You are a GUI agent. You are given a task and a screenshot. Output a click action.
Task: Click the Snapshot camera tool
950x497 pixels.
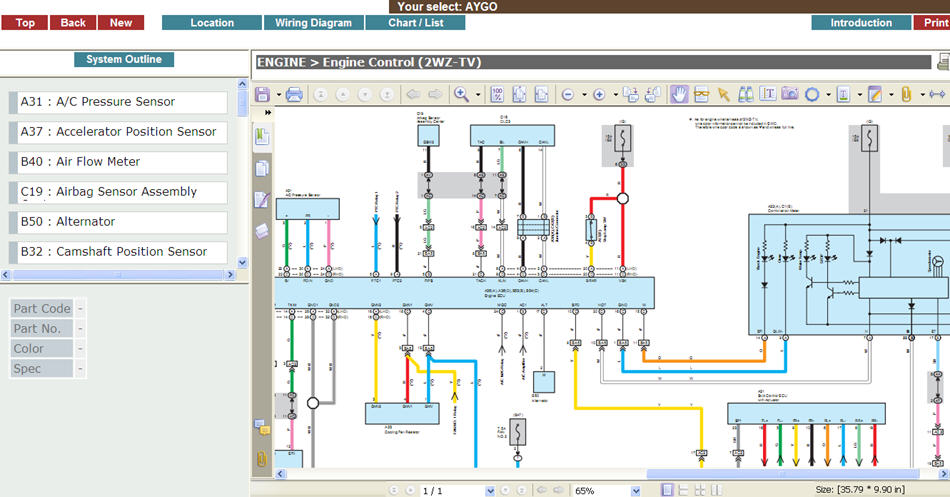click(x=789, y=95)
